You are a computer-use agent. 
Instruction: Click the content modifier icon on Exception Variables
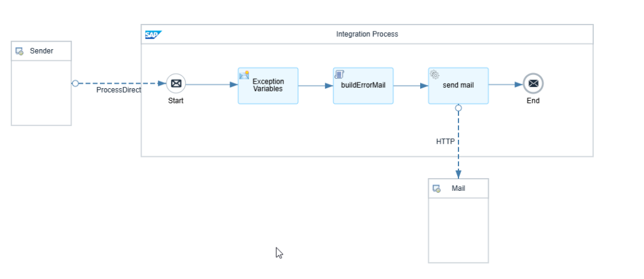(245, 75)
